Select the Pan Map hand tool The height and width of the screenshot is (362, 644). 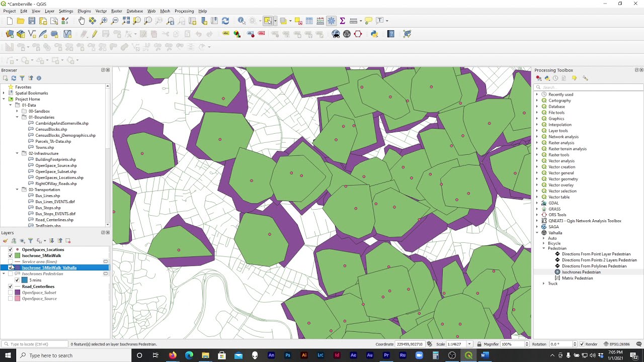pos(82,21)
